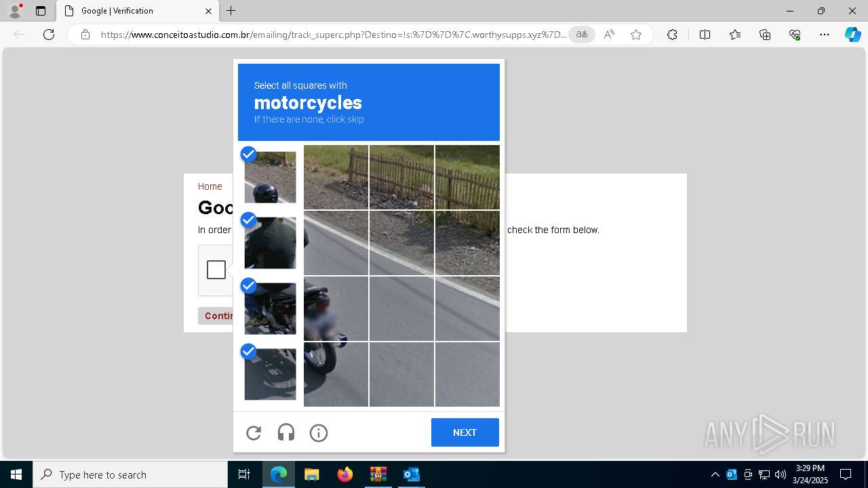This screenshot has height=488, width=868.
Task: Open Settings and more menu
Action: (825, 35)
